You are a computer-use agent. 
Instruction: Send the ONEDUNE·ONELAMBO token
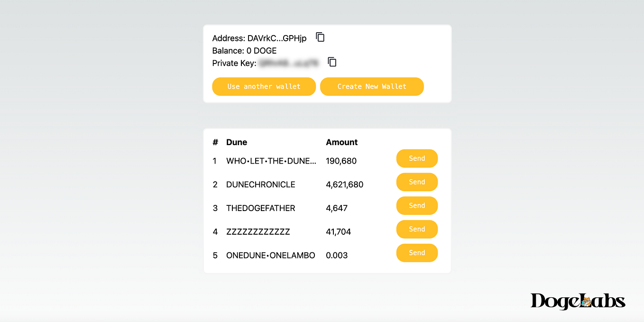tap(417, 253)
